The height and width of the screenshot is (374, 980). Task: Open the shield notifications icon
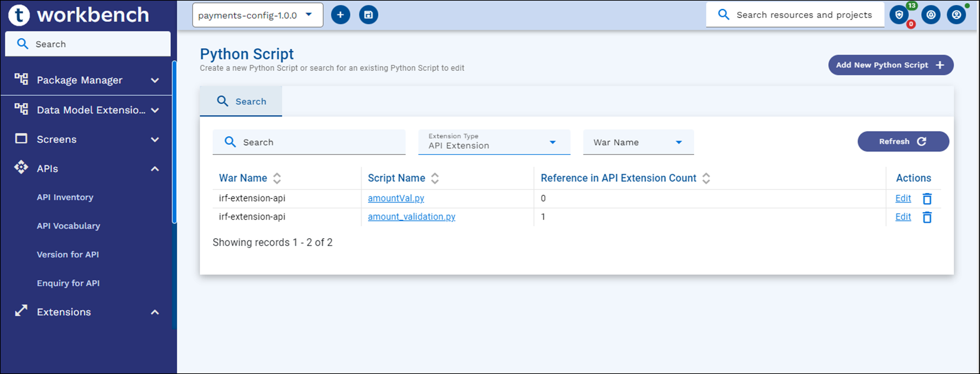[899, 15]
